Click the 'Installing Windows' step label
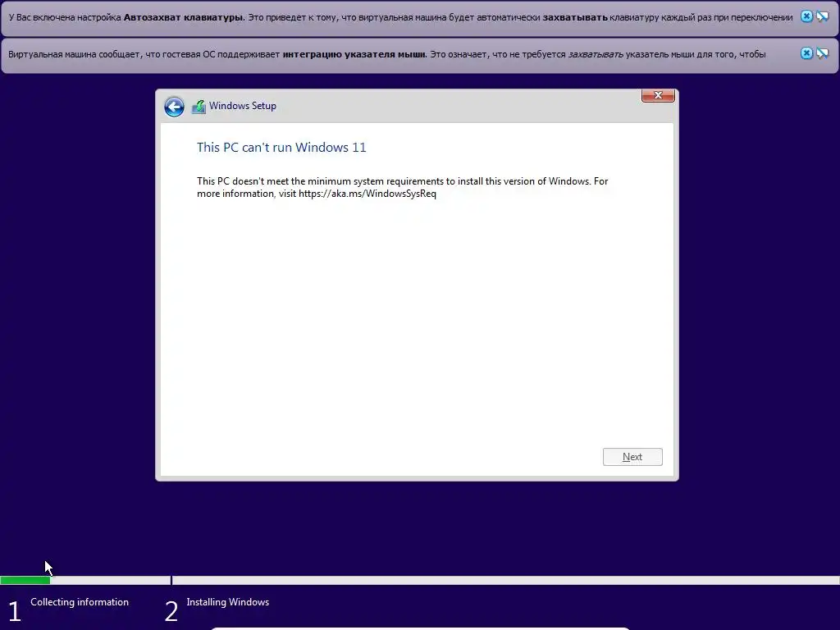This screenshot has width=840, height=630. tap(228, 602)
